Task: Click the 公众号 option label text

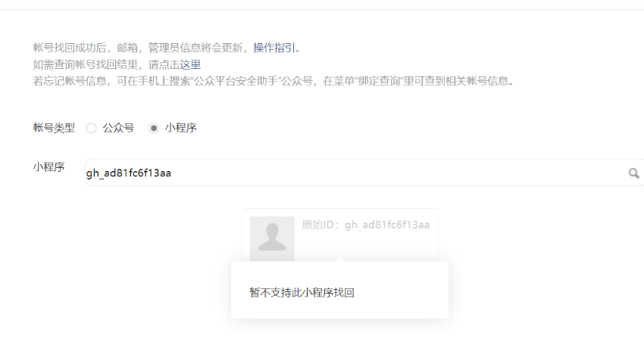Action: (x=118, y=128)
